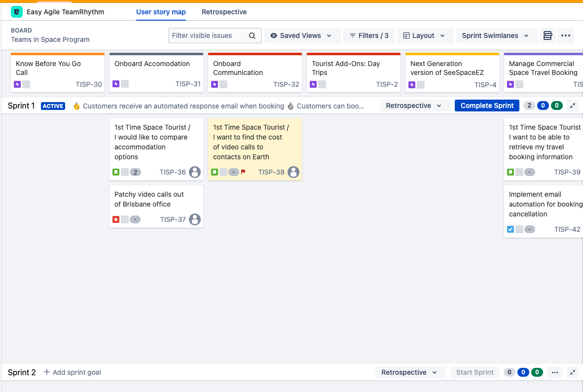Image resolution: width=583 pixels, height=392 pixels.
Task: Click Add sprint goal for Sprint 2
Action: (x=73, y=372)
